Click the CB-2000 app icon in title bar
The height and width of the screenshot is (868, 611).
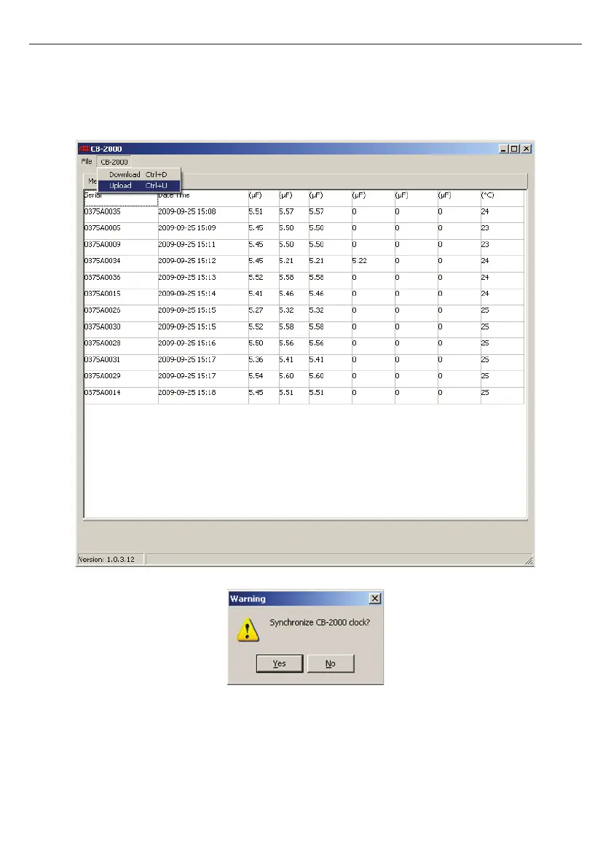pos(84,149)
